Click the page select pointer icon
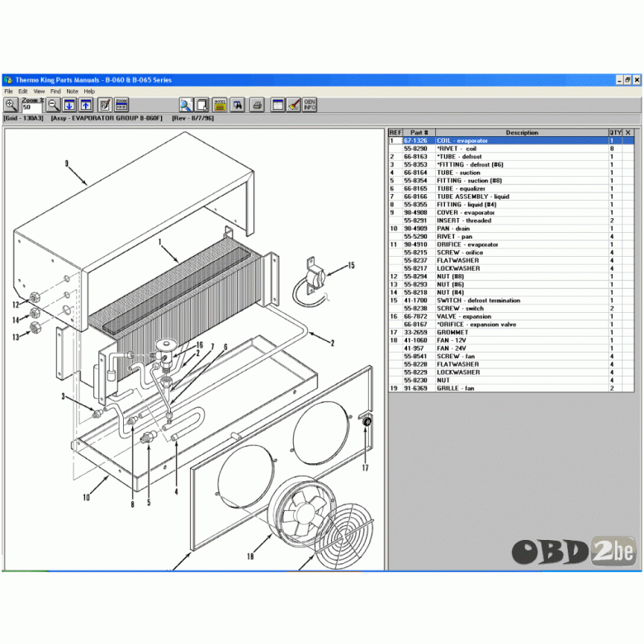Viewport: 644px width, 644px height. coord(202,105)
